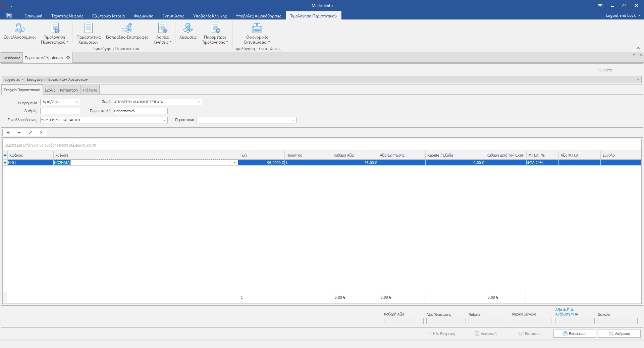Open the Εργασίες menu
Viewport: 644px width, 348px height.
[14, 79]
